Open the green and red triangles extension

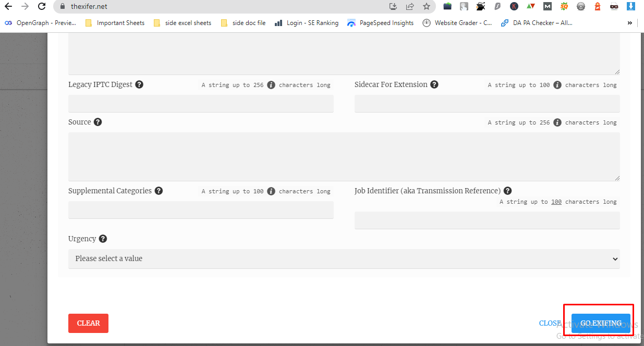click(x=531, y=7)
